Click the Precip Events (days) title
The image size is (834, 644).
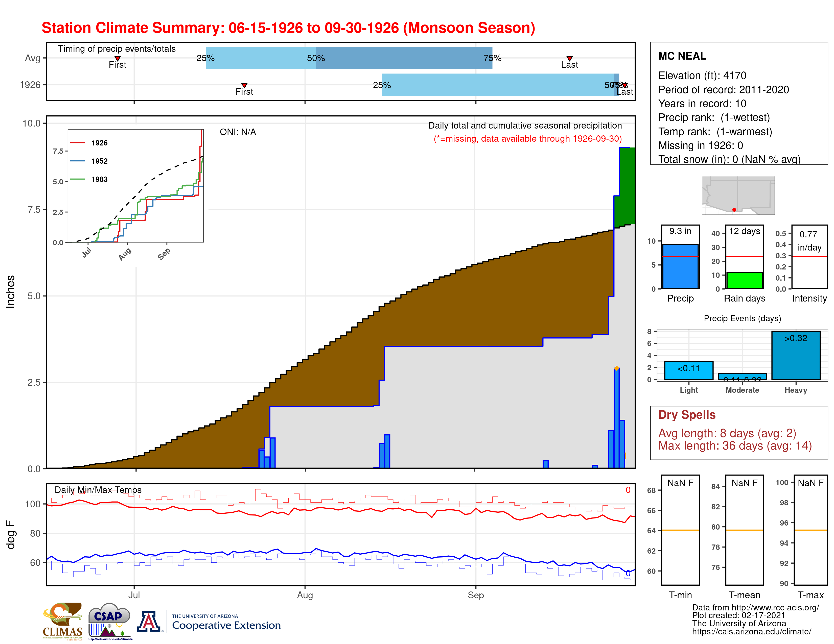coord(742,318)
